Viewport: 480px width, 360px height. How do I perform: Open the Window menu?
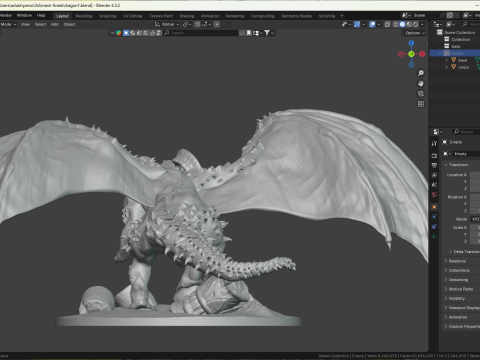tap(24, 15)
